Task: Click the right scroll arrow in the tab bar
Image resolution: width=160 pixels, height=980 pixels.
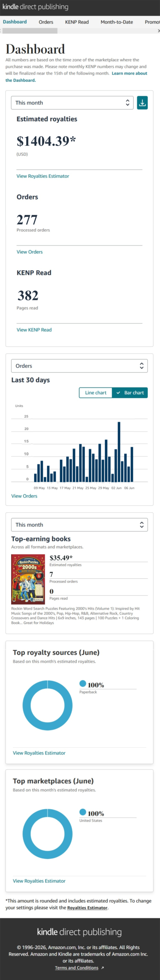Action: tap(158, 31)
